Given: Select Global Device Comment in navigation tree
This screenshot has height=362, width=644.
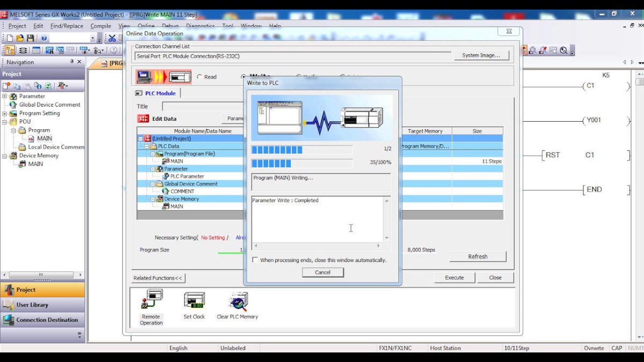Looking at the screenshot, I should (50, 105).
